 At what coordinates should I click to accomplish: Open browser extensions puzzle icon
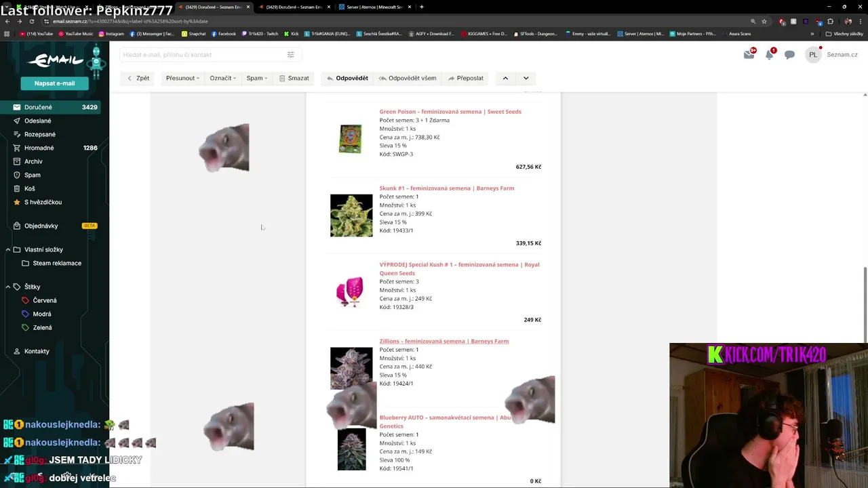(830, 21)
